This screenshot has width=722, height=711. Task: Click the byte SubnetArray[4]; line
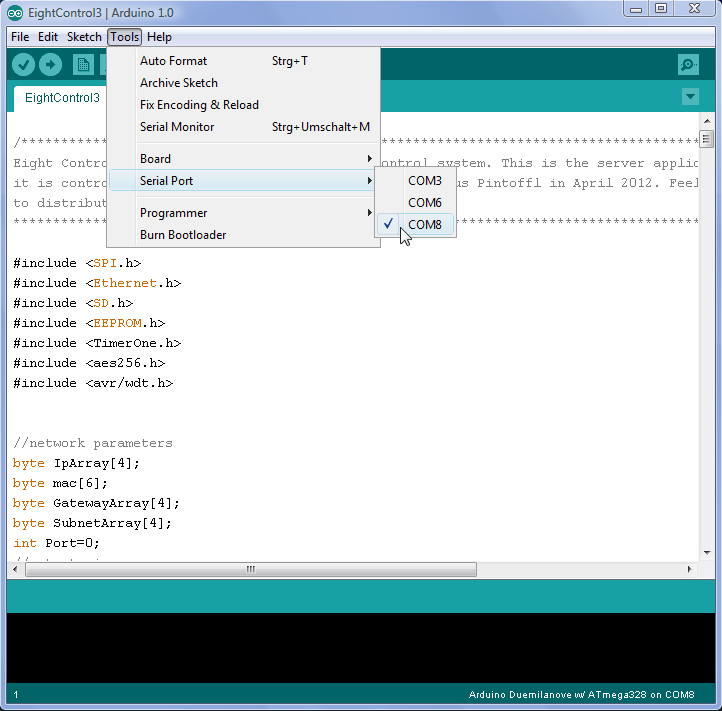pos(92,523)
